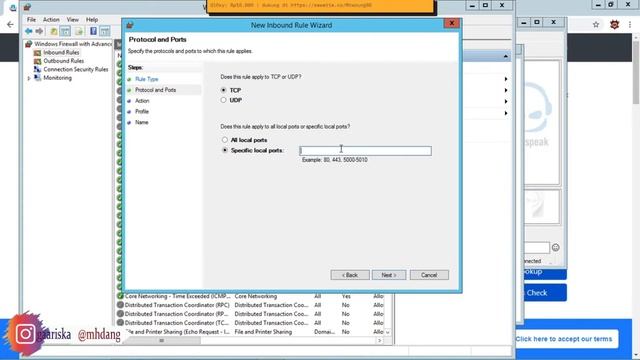Click the Next button in wizard
The image size is (640, 360).
pos(389,275)
